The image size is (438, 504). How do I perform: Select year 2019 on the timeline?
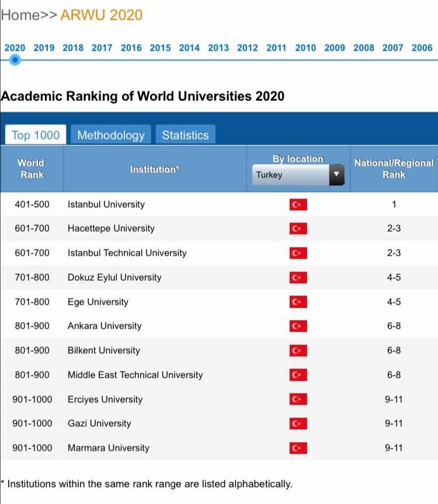pyautogui.click(x=44, y=48)
